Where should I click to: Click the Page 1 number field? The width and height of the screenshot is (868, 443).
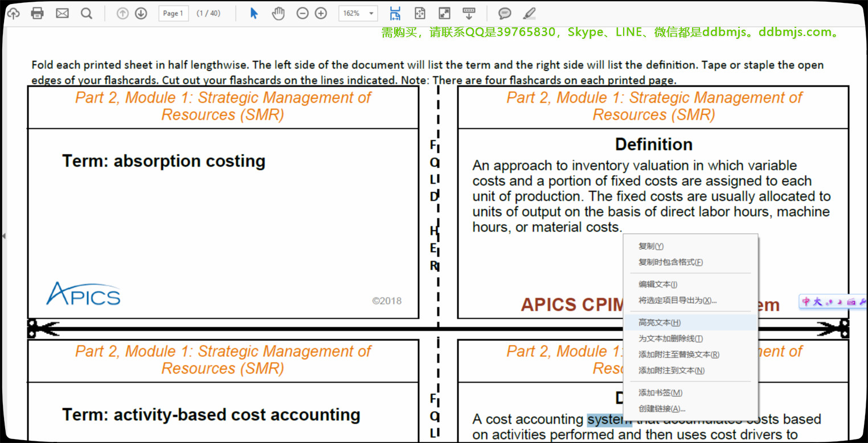coord(173,13)
